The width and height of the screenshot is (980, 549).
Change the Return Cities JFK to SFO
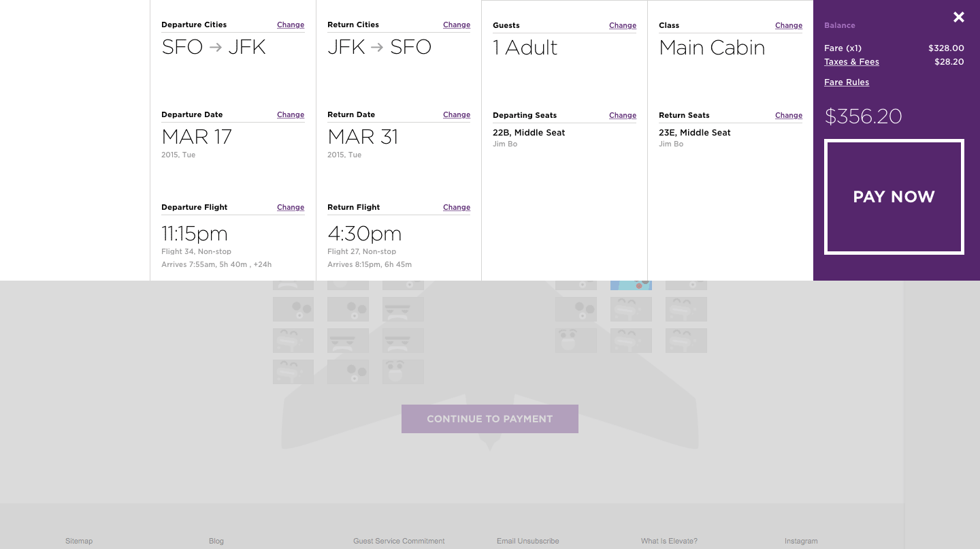pos(457,25)
